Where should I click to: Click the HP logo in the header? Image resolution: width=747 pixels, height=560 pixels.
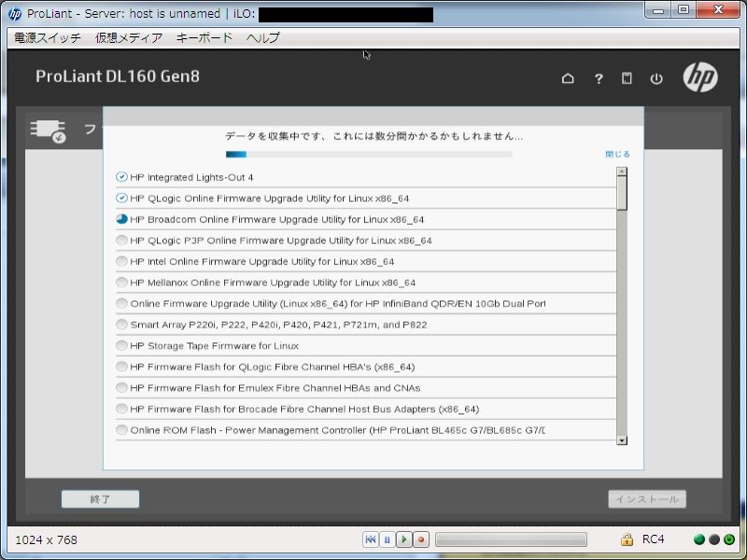click(699, 77)
